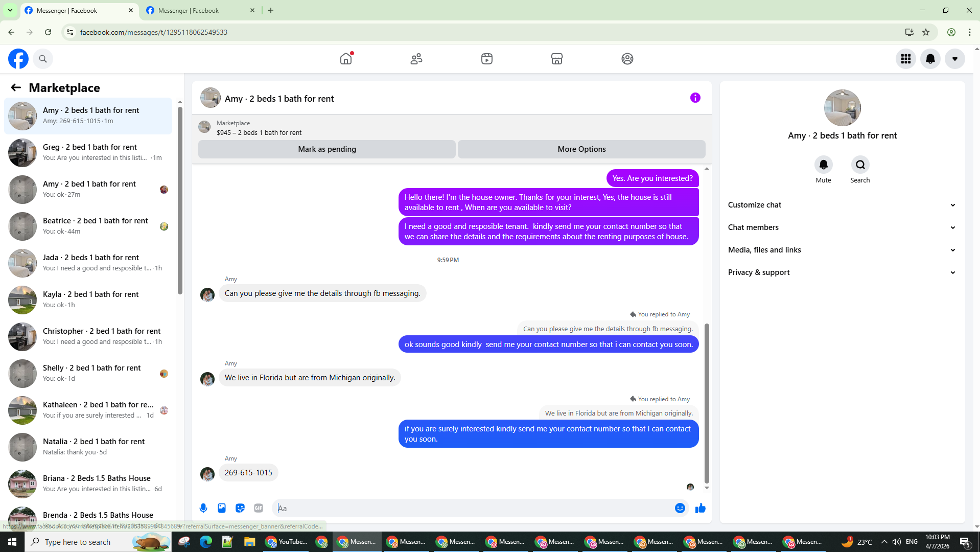The height and width of the screenshot is (552, 980).
Task: Send a voice clip with microphone icon
Action: [x=203, y=508]
